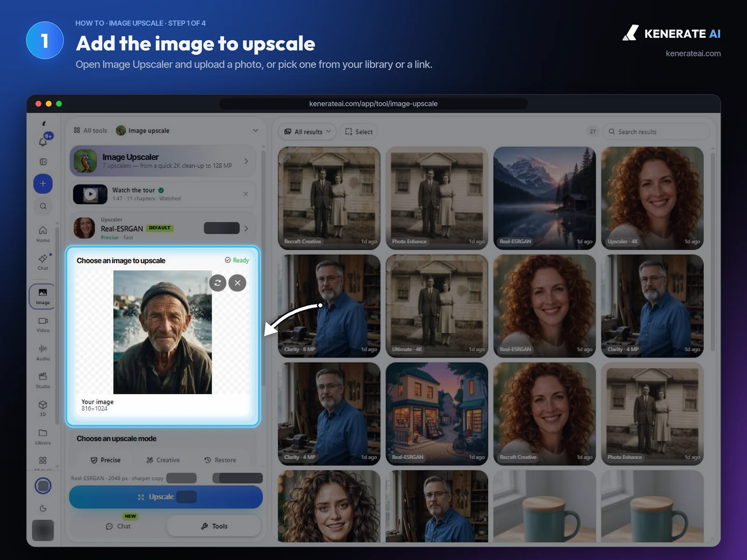This screenshot has height=560, width=747.
Task: Open the notifications bell with 9+ badge
Action: [43, 141]
